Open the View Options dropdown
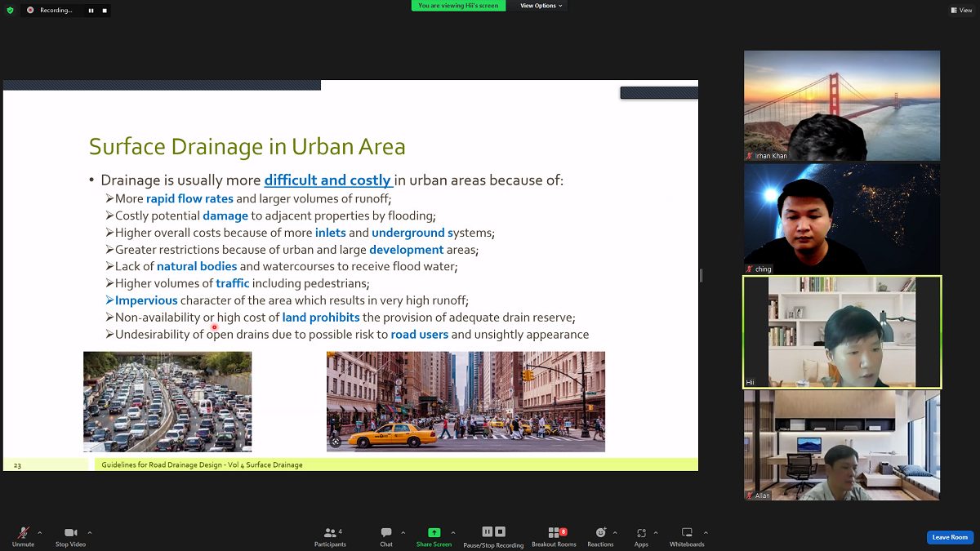Viewport: 980px width, 551px height. (541, 6)
